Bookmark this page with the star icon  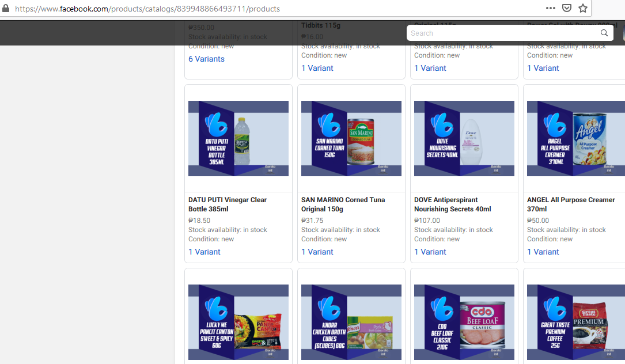click(x=583, y=8)
